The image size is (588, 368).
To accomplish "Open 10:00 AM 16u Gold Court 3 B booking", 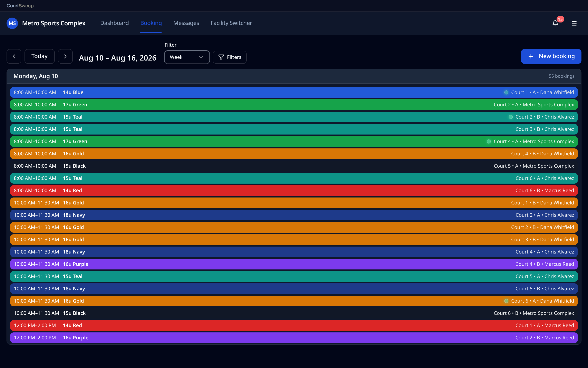I will pyautogui.click(x=294, y=240).
